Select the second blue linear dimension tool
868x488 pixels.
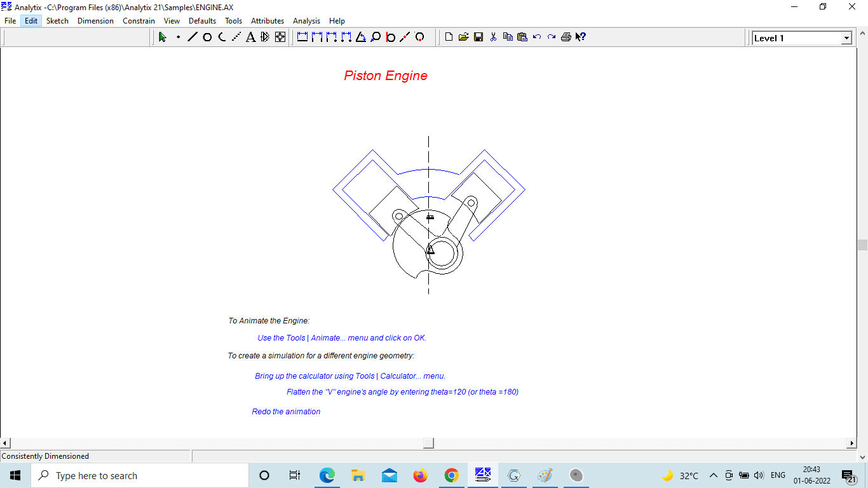317,37
